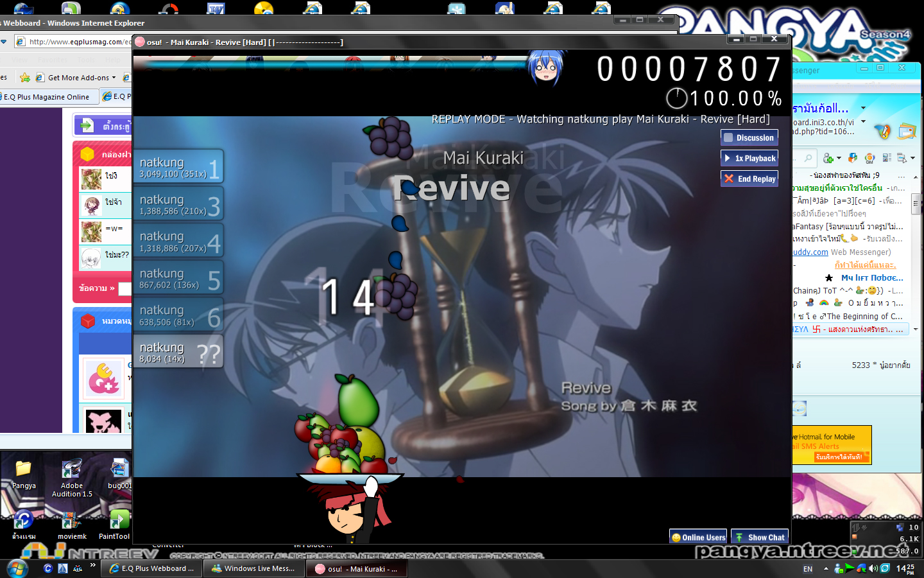Image resolution: width=924 pixels, height=578 pixels.
Task: Select natkung's rank 3 score of 1,388,586
Action: click(x=178, y=204)
